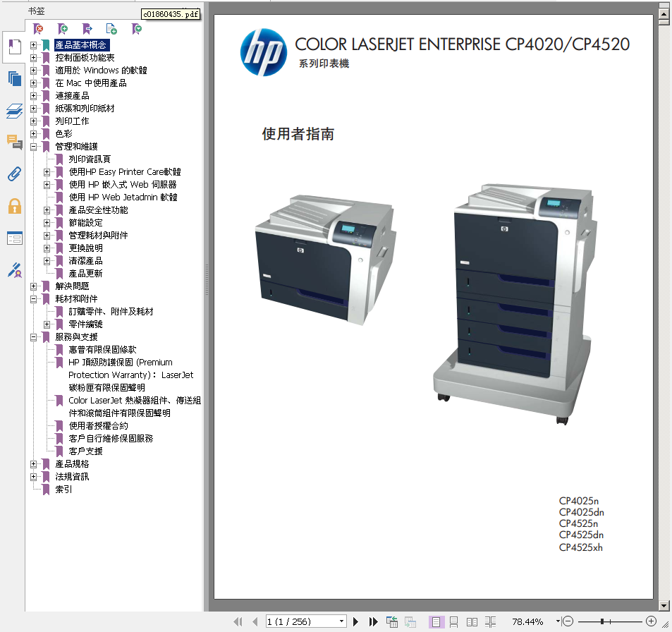Click the document scrollbar up arrow

click(664, 14)
